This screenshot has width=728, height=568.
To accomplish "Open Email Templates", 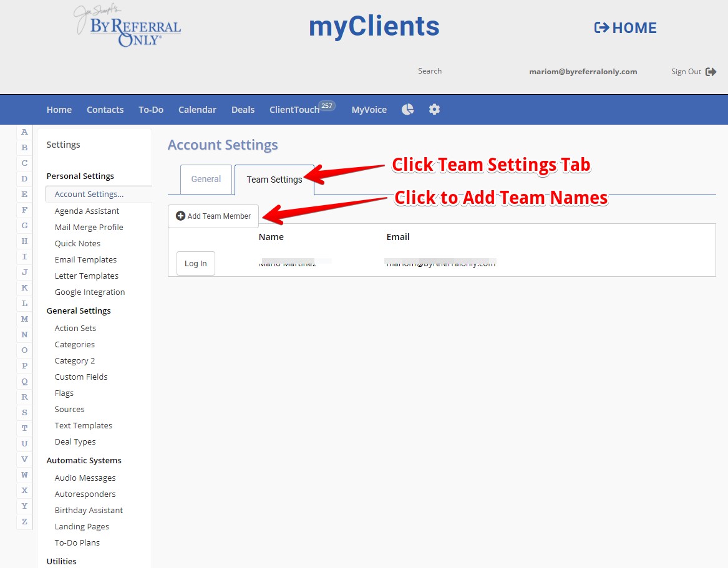I will click(x=85, y=260).
